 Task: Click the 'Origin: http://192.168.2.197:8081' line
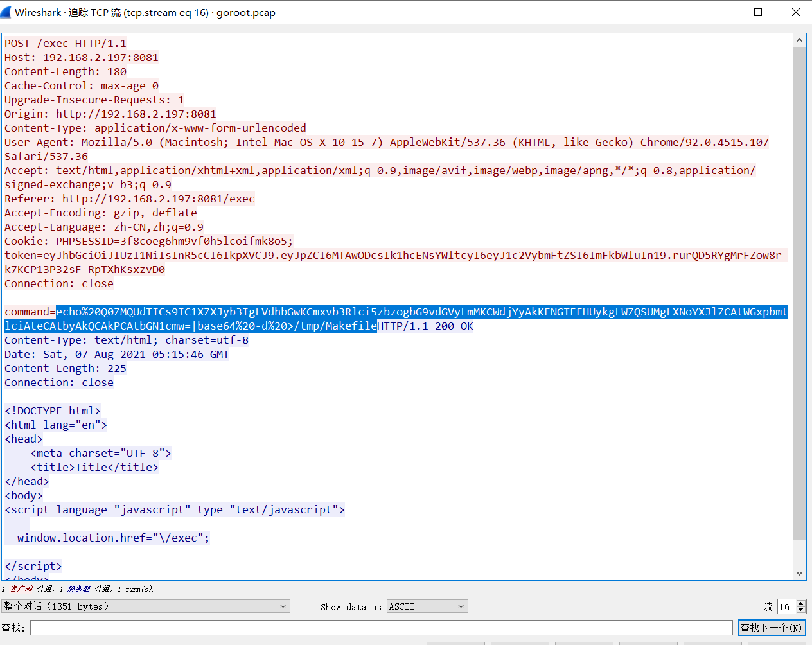[110, 114]
